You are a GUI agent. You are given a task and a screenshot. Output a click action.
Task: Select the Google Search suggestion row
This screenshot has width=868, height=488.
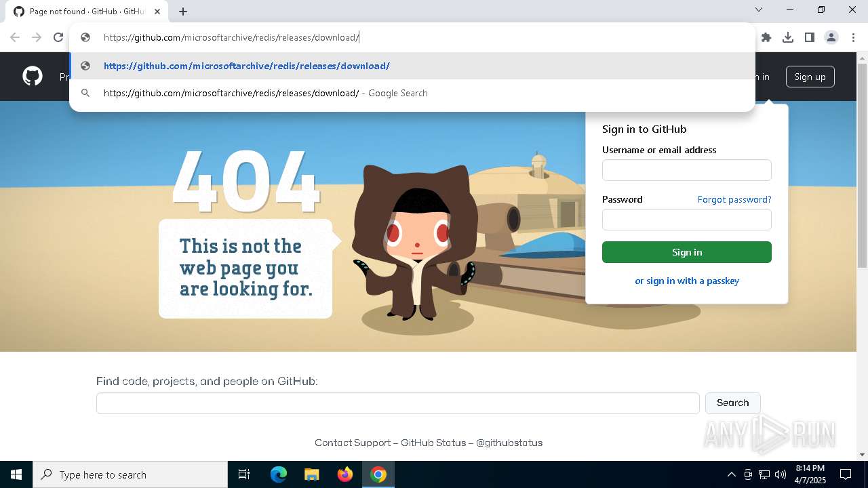click(412, 93)
